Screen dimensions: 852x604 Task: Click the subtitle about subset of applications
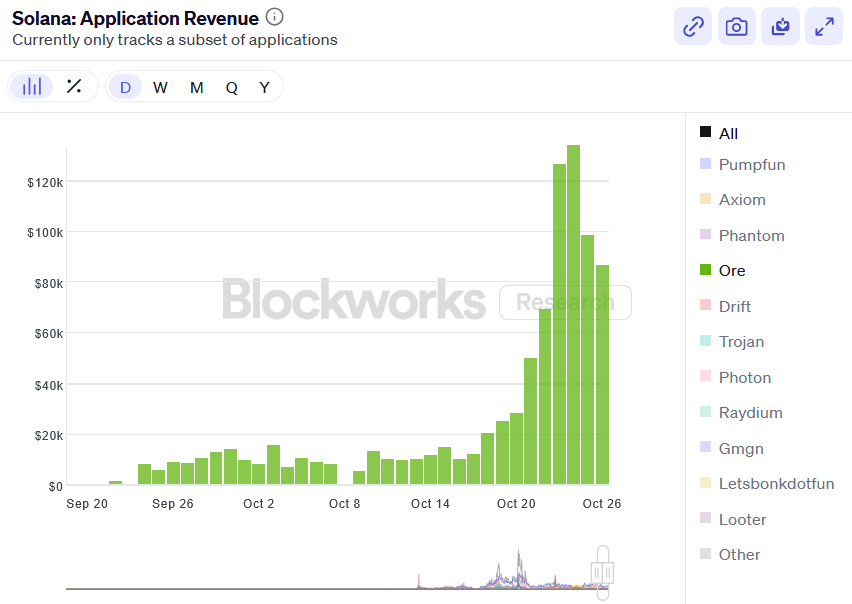(x=174, y=40)
